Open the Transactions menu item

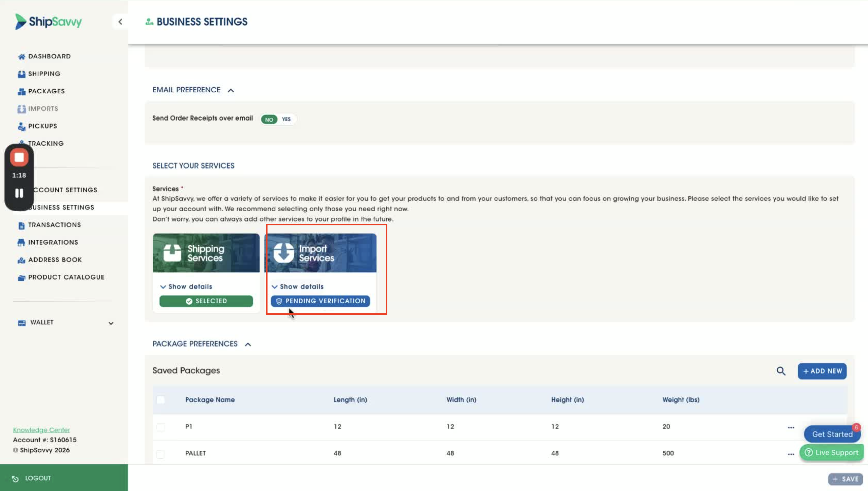54,225
